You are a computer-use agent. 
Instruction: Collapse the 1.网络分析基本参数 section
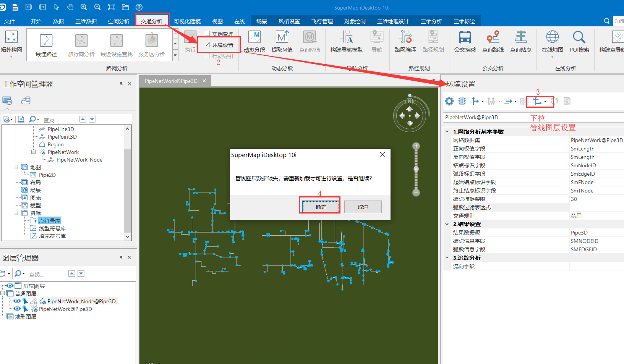pyautogui.click(x=447, y=132)
